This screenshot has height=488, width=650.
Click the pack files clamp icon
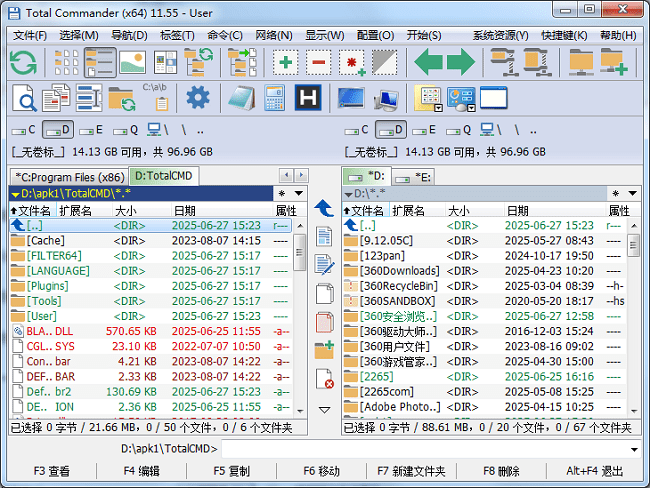click(x=504, y=62)
